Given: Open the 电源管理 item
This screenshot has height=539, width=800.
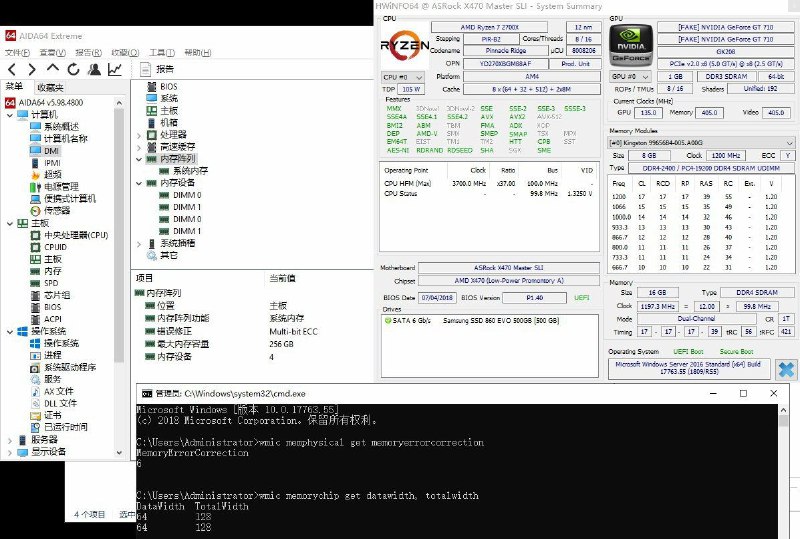Looking at the screenshot, I should pos(61,187).
